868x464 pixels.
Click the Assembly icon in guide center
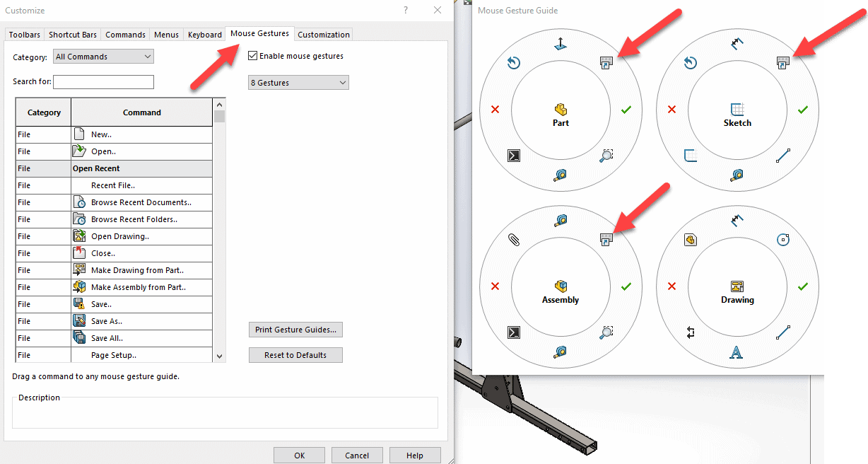pos(561,286)
